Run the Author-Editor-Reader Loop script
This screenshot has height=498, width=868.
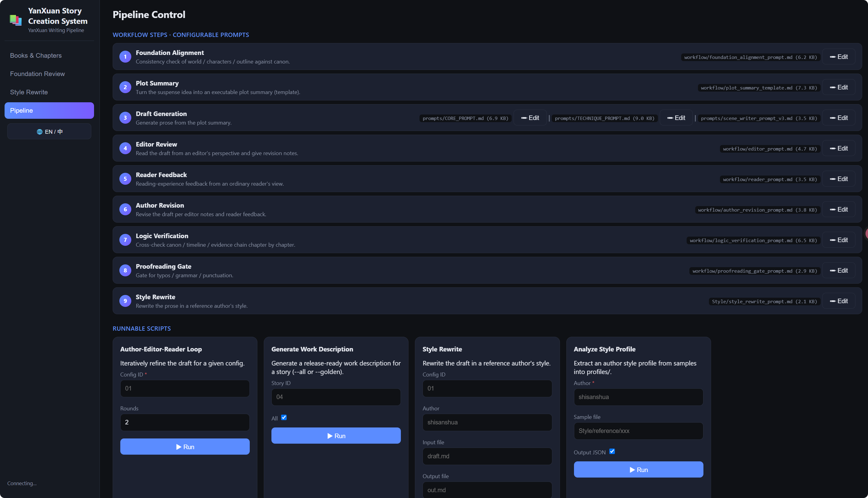185,447
